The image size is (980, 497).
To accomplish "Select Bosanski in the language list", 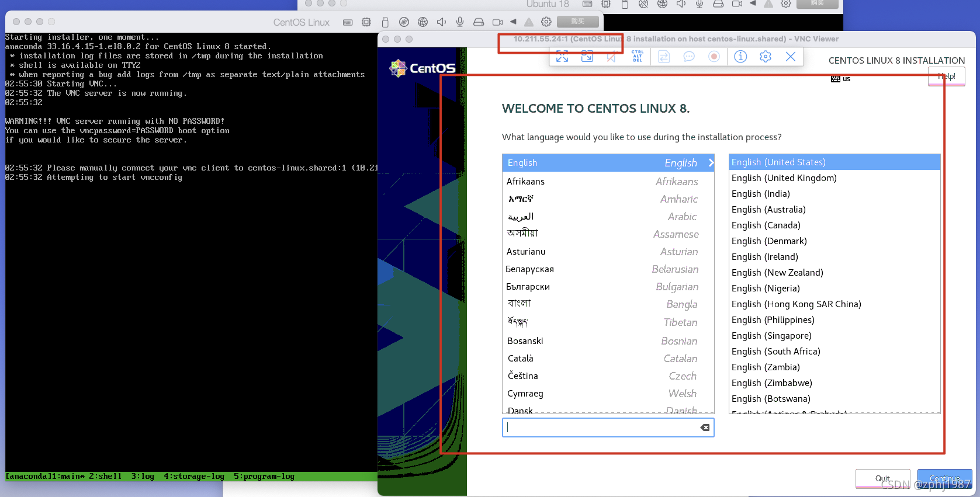I will pyautogui.click(x=608, y=341).
